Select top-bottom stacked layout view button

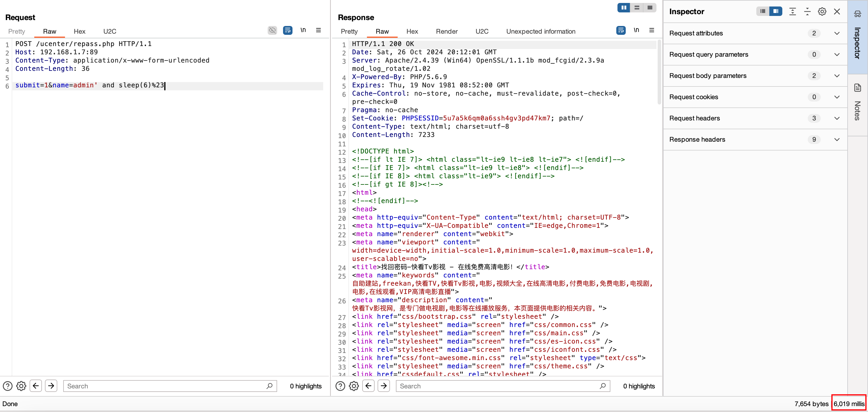pos(636,7)
